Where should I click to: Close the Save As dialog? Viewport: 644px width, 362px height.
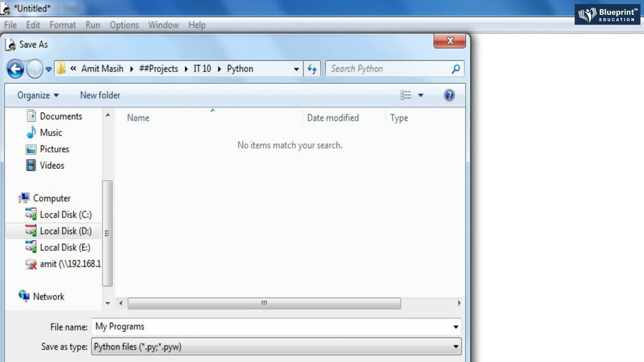(x=450, y=41)
